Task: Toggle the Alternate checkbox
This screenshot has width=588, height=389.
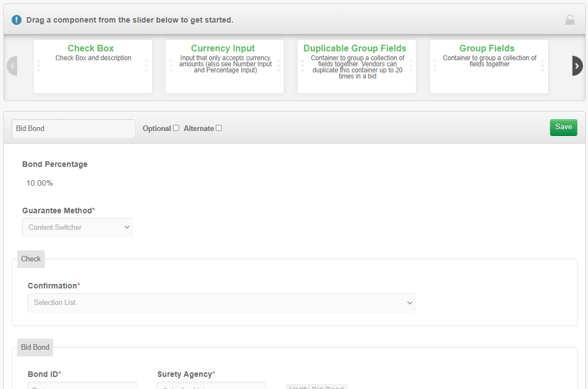Action: point(218,128)
